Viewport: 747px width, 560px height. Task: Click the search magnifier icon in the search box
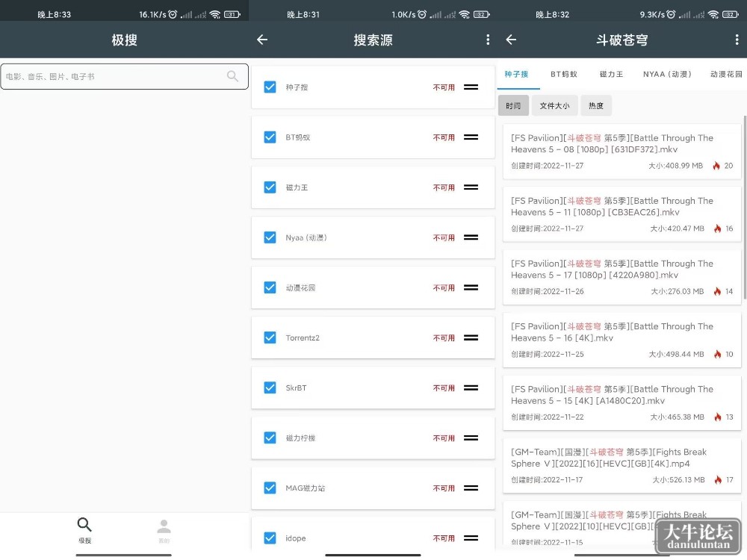[232, 76]
